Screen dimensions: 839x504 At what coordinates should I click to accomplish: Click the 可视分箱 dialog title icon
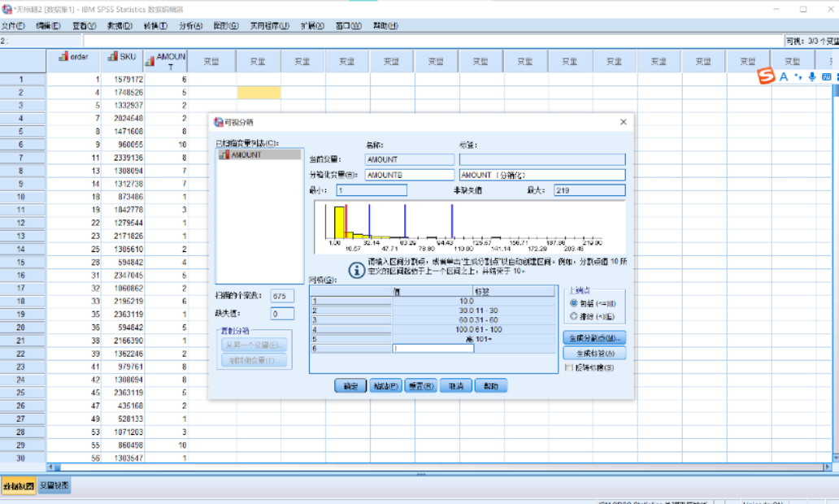219,122
